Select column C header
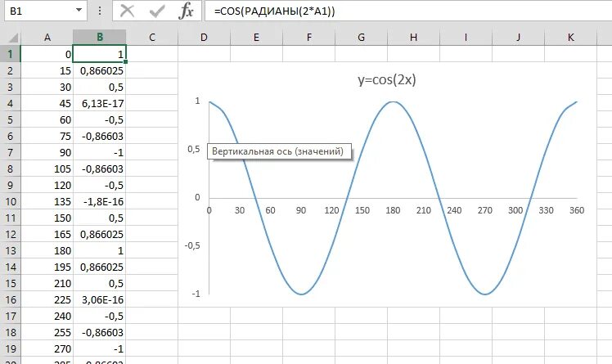612x364 pixels. point(152,38)
